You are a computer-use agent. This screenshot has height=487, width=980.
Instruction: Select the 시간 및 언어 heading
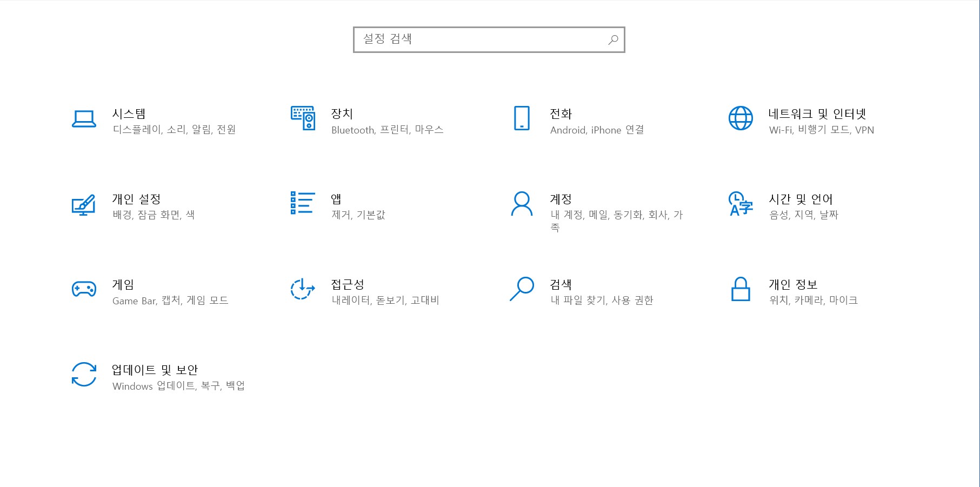click(x=801, y=199)
